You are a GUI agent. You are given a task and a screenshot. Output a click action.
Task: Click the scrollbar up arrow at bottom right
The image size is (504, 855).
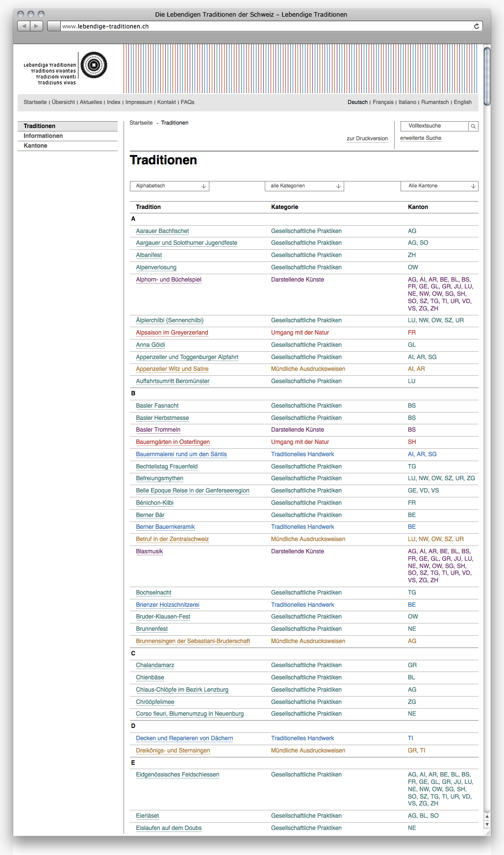point(487,816)
